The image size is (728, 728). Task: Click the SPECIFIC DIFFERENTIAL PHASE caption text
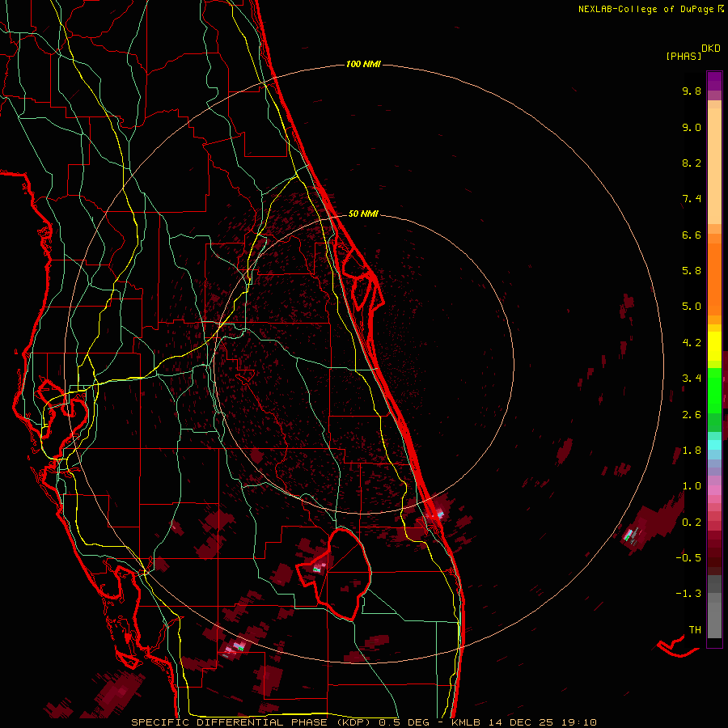[231, 722]
